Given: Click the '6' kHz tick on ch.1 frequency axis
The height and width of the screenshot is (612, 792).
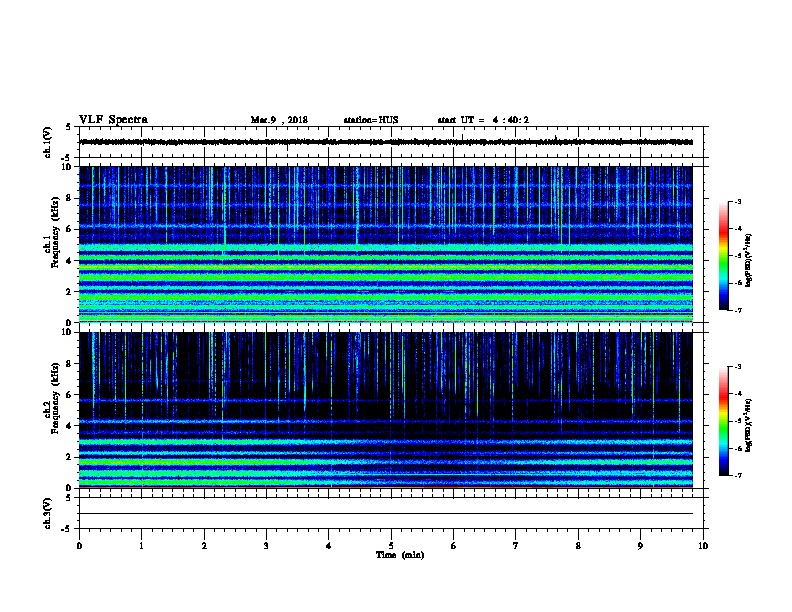Looking at the screenshot, I should pos(69,229).
